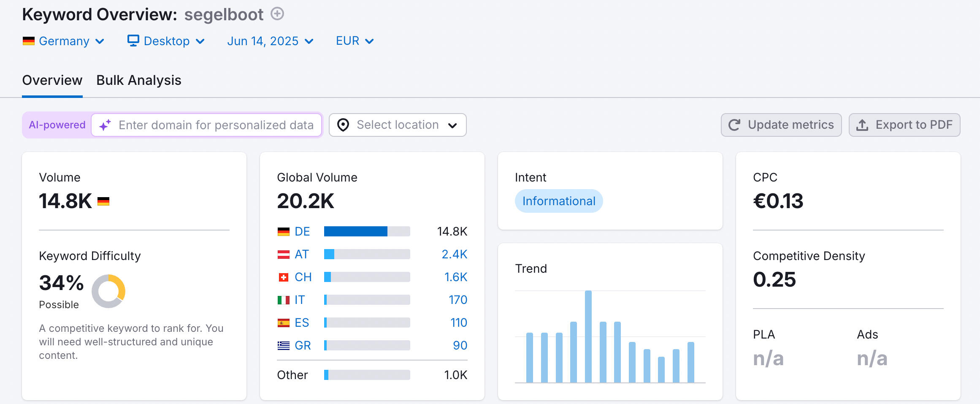Click the Keyword Difficulty donut chart
Viewport: 980px width, 404px height.
[108, 291]
